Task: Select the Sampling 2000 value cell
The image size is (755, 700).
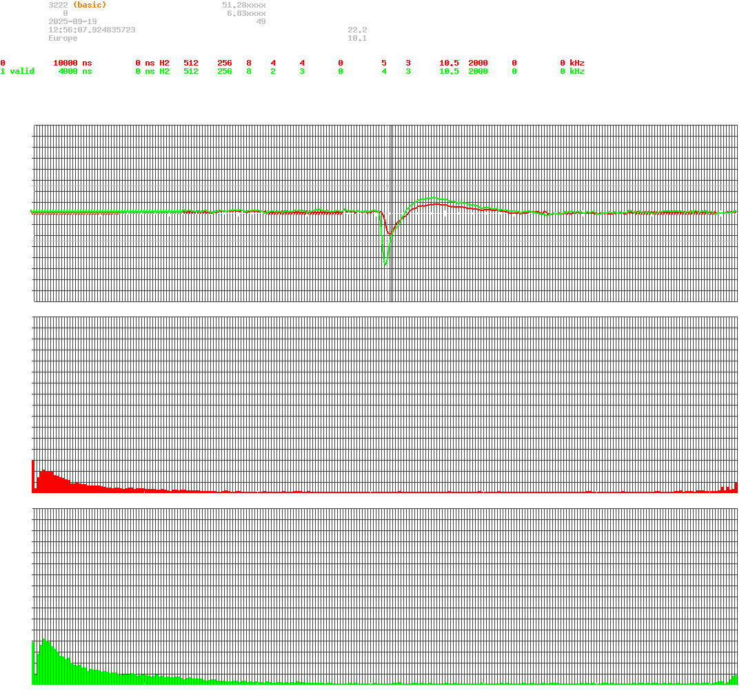Action: [x=477, y=63]
